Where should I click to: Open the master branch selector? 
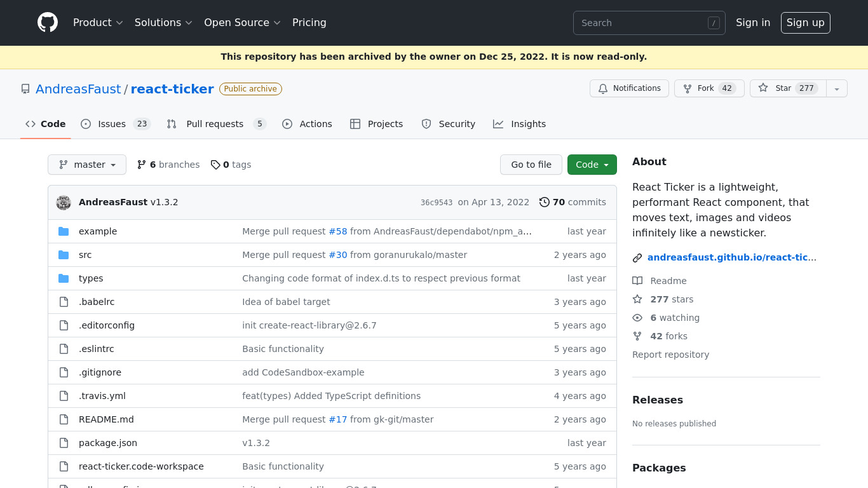click(x=87, y=165)
